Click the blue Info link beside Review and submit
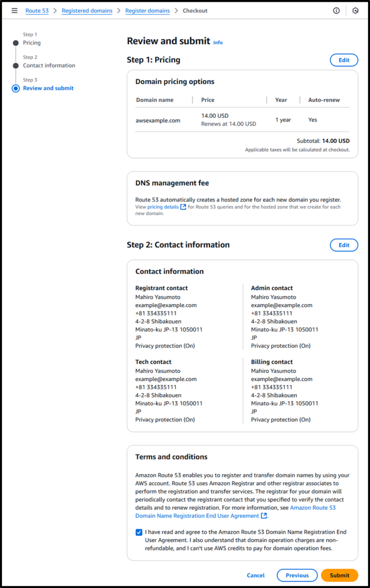The height and width of the screenshot is (588, 370). coord(218,42)
